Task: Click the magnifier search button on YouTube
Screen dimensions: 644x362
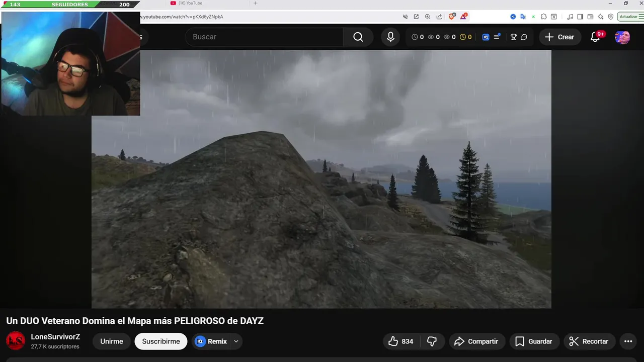Action: pyautogui.click(x=358, y=37)
